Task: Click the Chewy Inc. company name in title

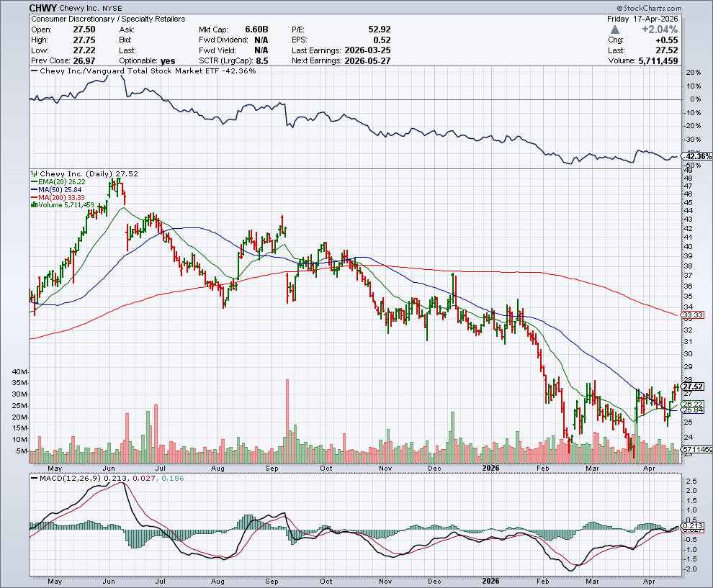Action: click(79, 8)
